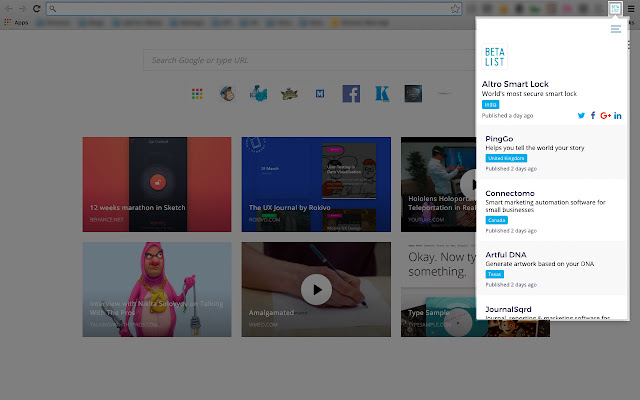
Task: Play the Amalgamated video
Action: (x=316, y=289)
